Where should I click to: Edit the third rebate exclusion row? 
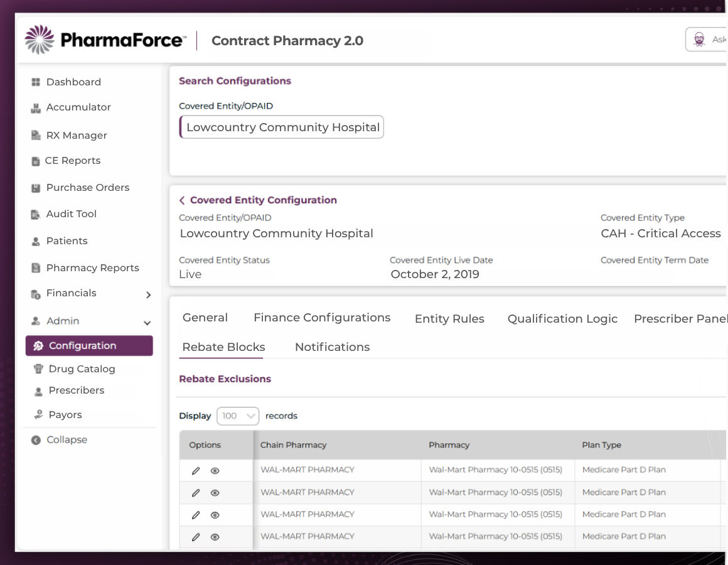[x=196, y=515]
